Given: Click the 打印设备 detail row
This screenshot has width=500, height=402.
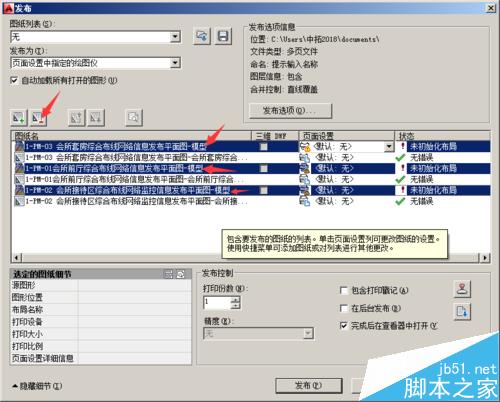Looking at the screenshot, I should (101, 322).
